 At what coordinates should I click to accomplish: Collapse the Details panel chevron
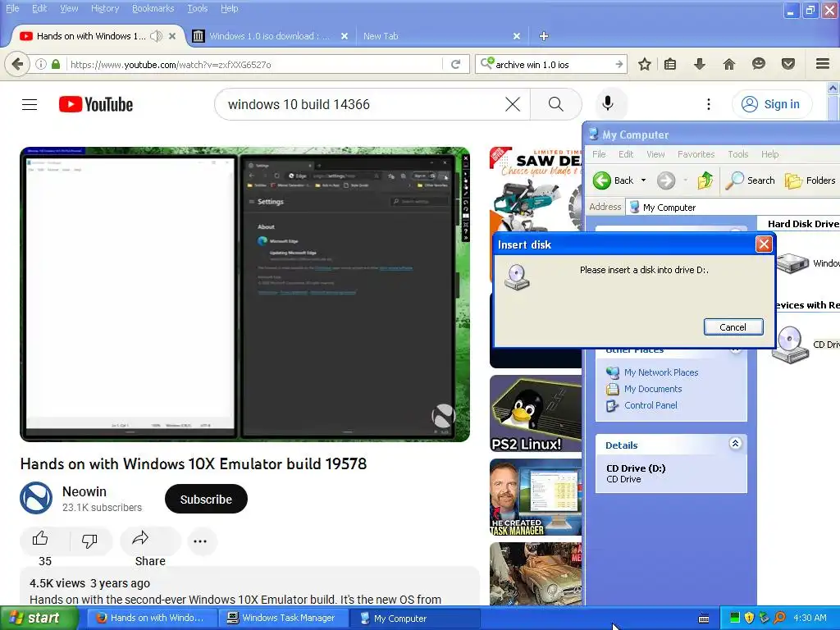click(735, 444)
